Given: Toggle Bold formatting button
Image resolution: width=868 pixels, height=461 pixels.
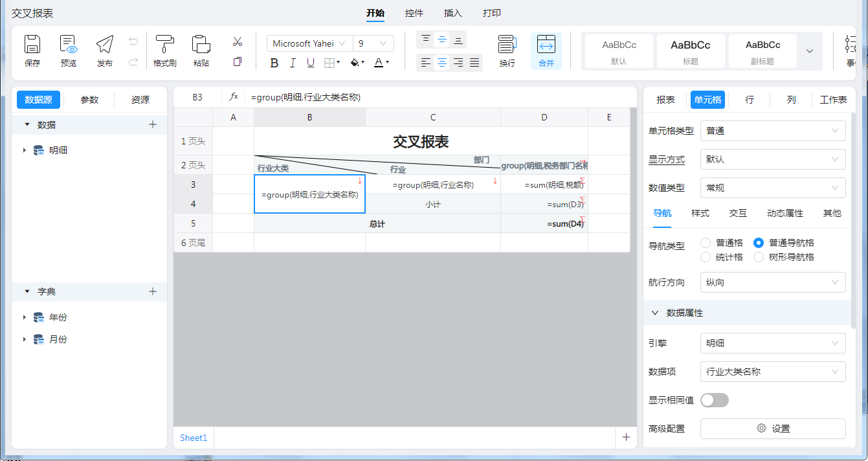Looking at the screenshot, I should [274, 63].
